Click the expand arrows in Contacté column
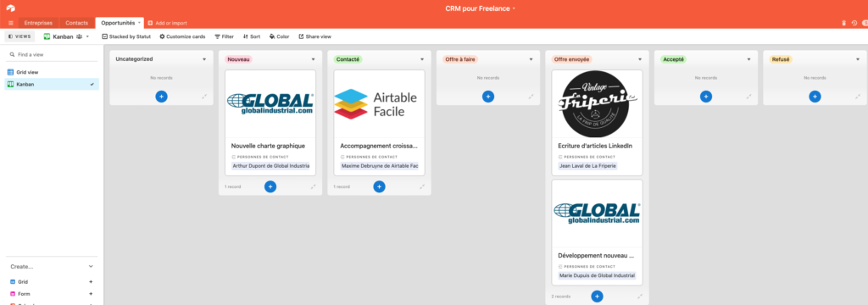Image resolution: width=868 pixels, height=305 pixels. coord(422,186)
